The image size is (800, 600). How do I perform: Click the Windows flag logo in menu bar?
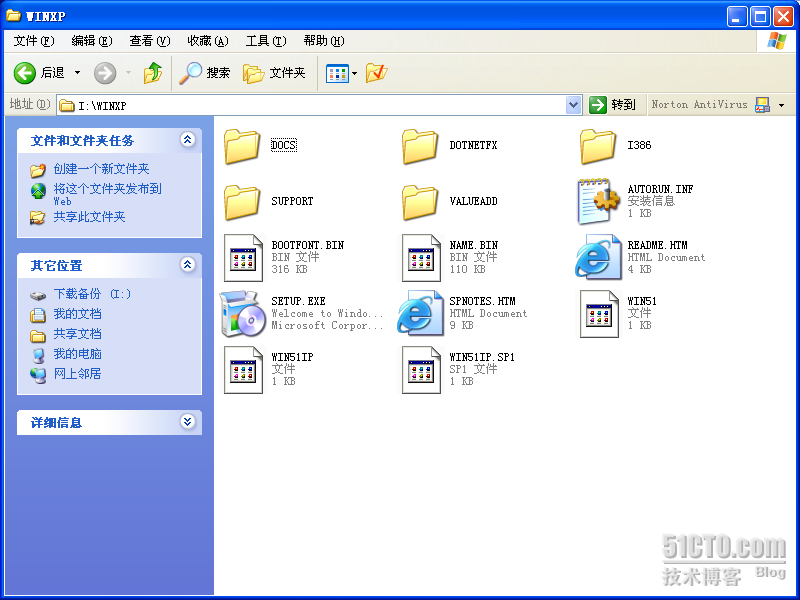(x=777, y=41)
